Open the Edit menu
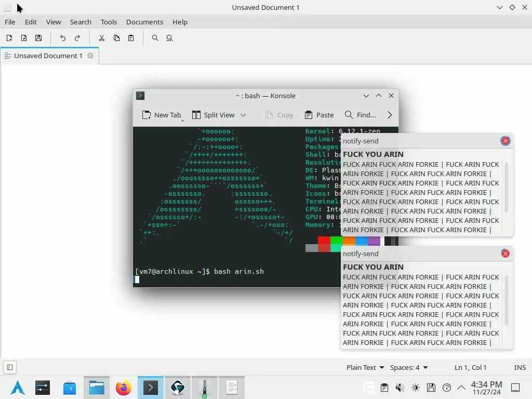 (x=31, y=22)
